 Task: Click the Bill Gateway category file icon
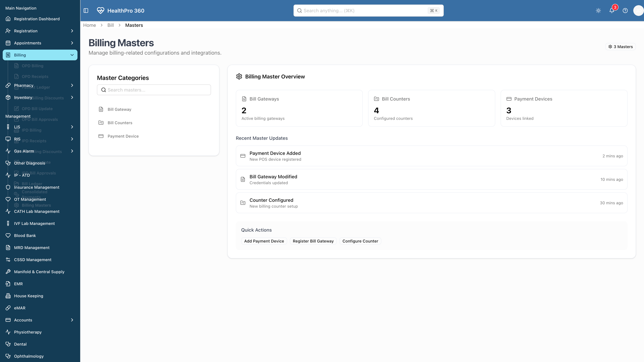click(101, 109)
